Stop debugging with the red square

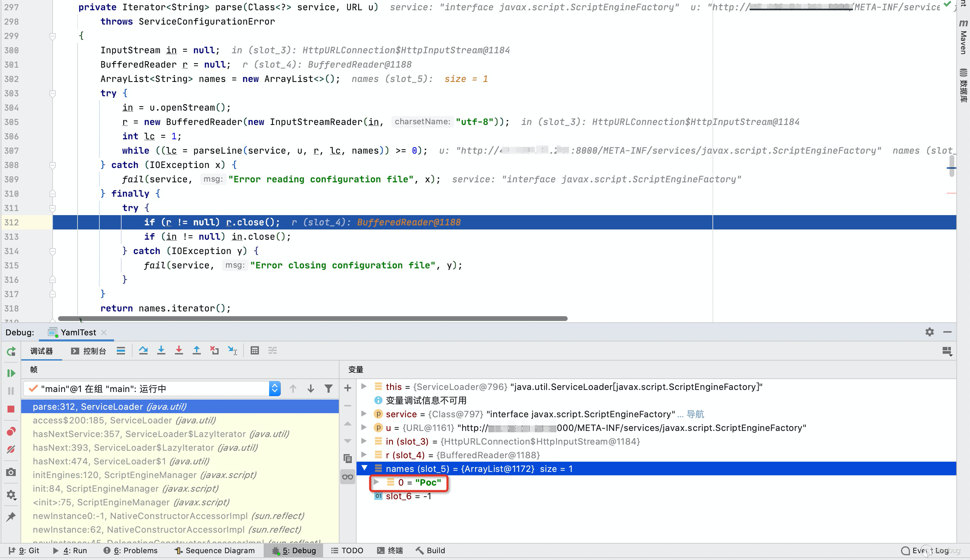[11, 409]
